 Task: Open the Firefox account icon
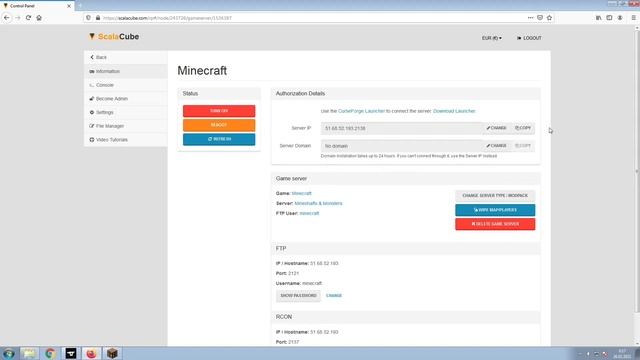[620, 18]
